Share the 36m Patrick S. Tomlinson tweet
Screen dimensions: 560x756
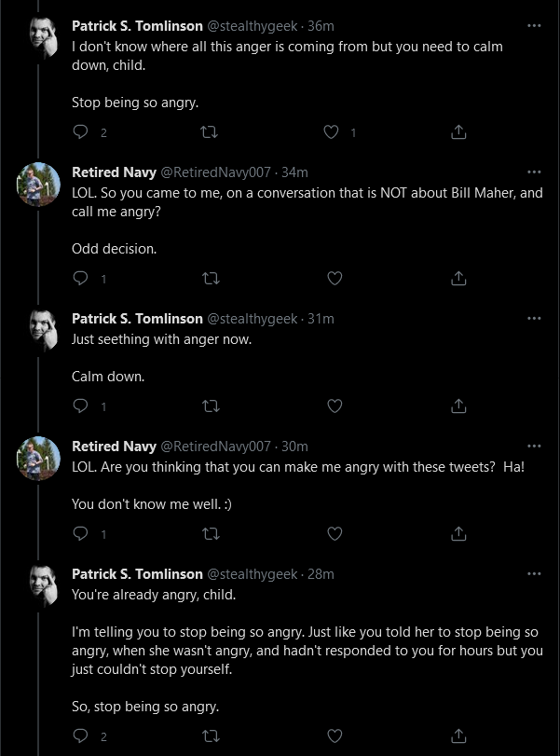click(x=458, y=131)
